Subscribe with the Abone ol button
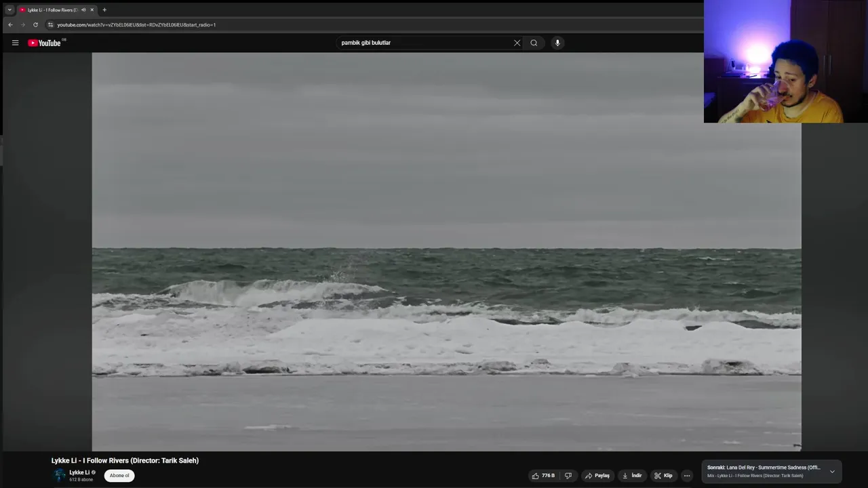Image resolution: width=868 pixels, height=488 pixels. (119, 476)
